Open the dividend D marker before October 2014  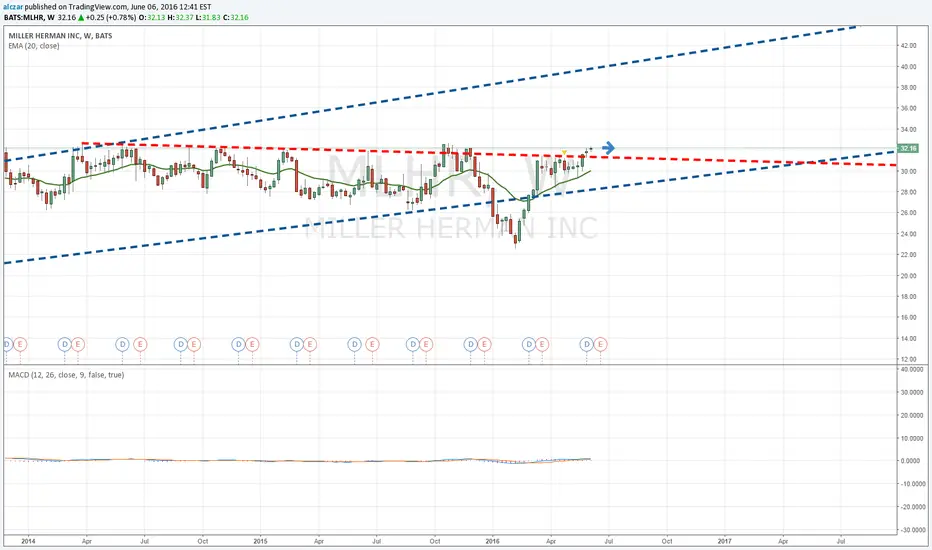180,344
